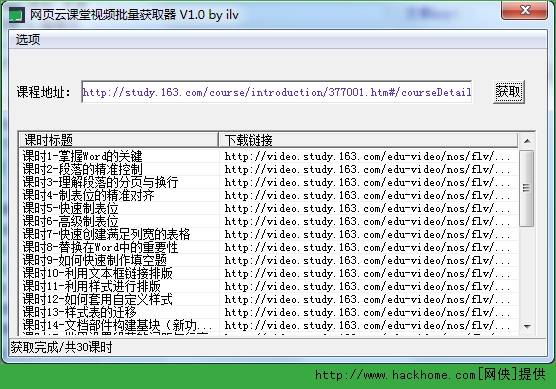The image size is (556, 389).
Task: Click download link in 课时4 row
Action: click(x=367, y=195)
